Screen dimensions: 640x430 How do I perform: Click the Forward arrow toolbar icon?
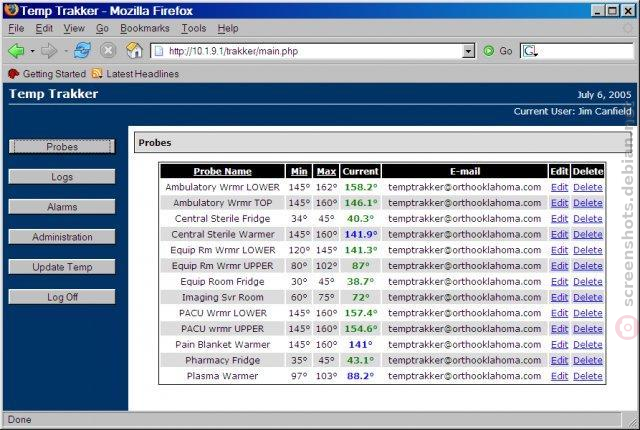pos(49,51)
